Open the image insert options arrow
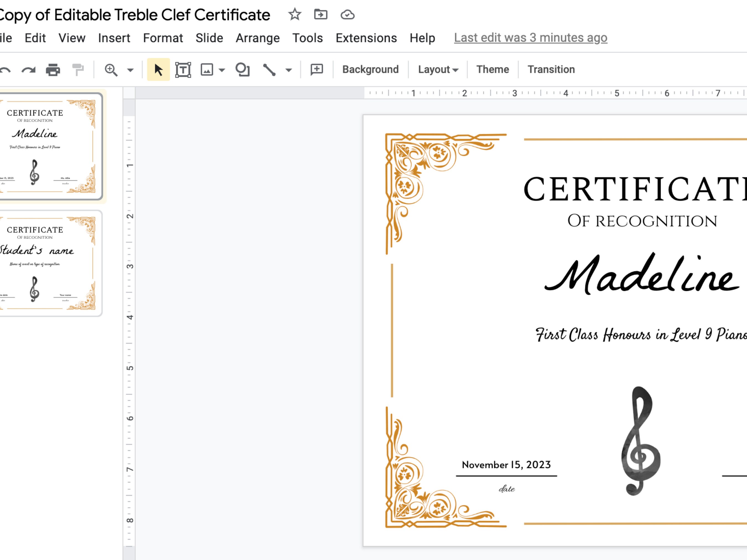 coord(221,70)
